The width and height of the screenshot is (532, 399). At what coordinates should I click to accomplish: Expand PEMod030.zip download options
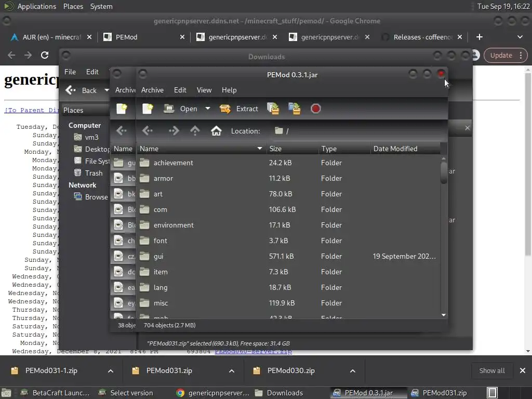click(x=353, y=371)
